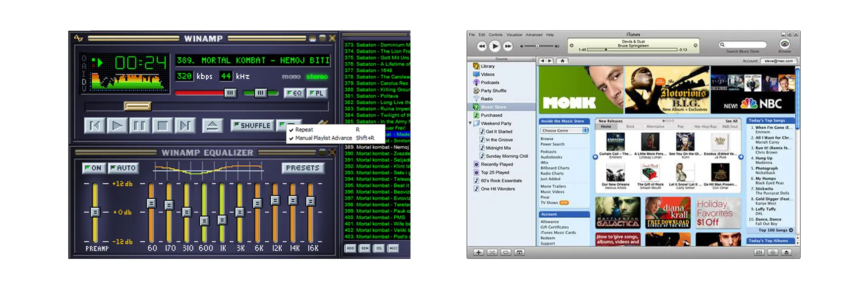Open the Power Search link
The height and width of the screenshot is (304, 868).
(x=552, y=145)
